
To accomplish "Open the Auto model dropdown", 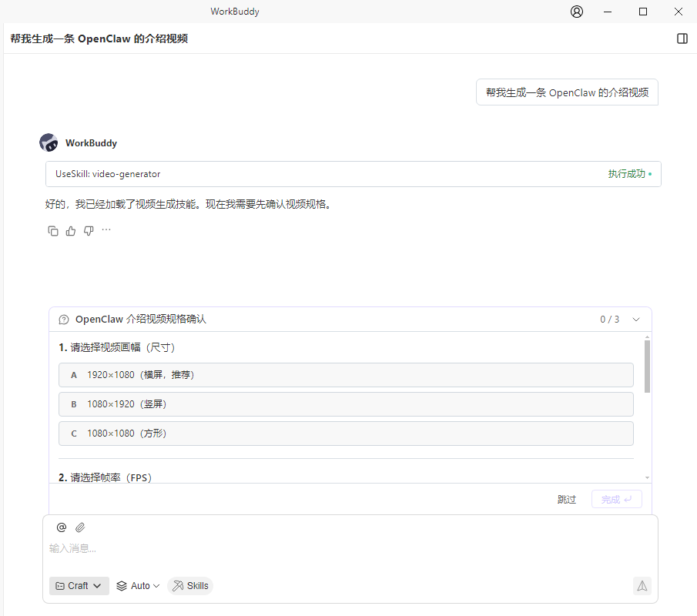I will coord(138,586).
